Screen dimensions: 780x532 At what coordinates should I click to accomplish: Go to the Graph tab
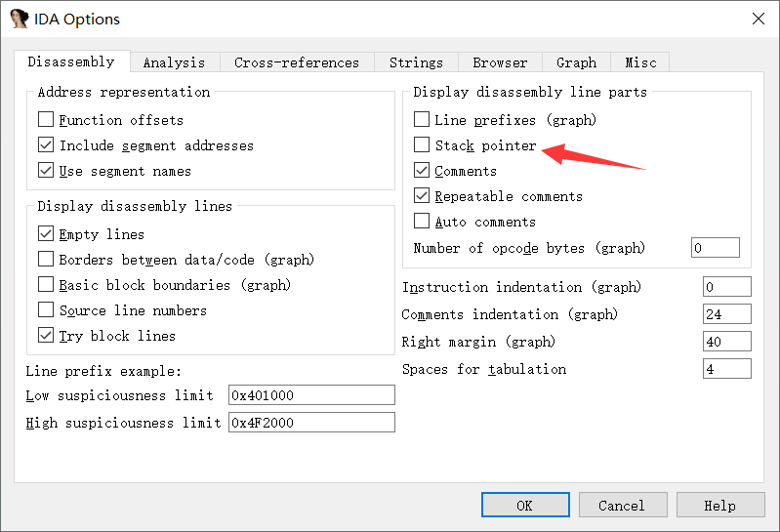coord(576,62)
